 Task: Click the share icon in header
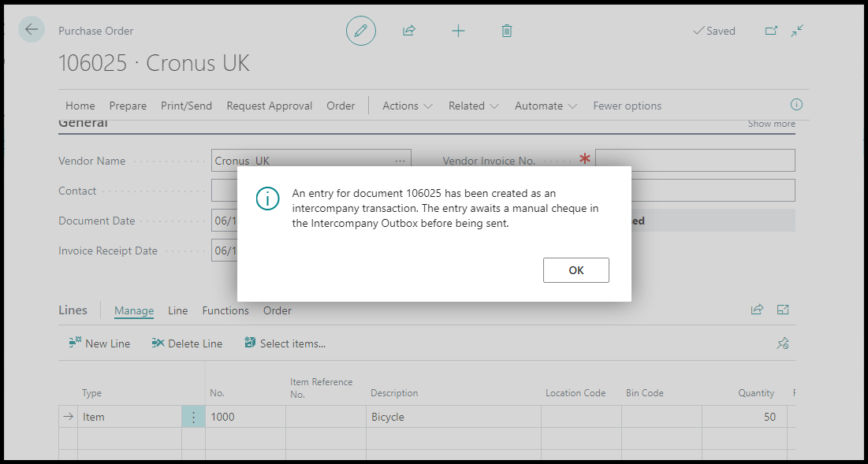click(408, 31)
